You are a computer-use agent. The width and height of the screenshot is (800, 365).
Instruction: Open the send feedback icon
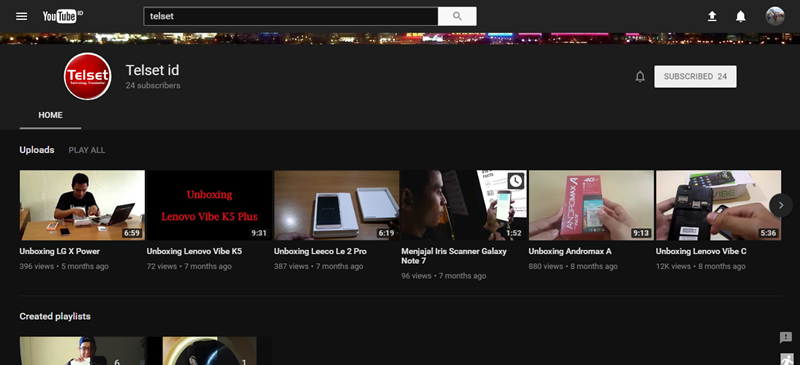[x=786, y=337]
